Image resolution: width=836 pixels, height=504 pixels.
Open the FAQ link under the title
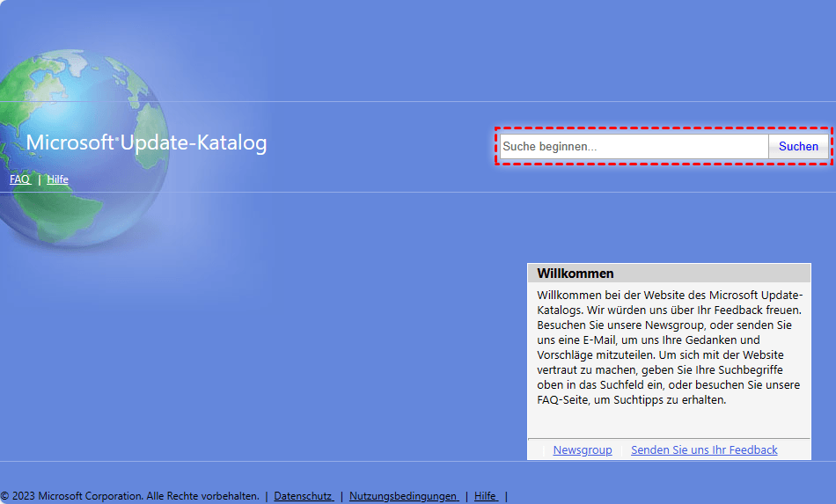pos(20,179)
